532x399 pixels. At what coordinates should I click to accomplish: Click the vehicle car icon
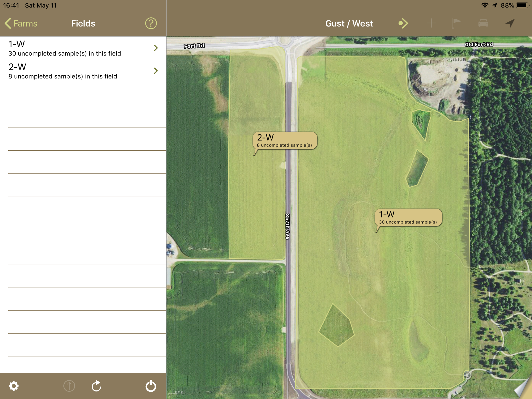483,23
